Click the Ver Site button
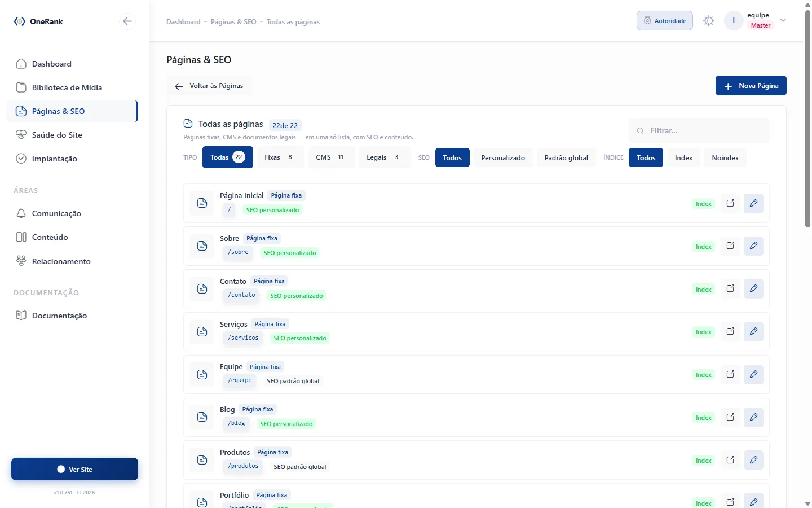This screenshot has height=508, width=812. click(x=74, y=469)
